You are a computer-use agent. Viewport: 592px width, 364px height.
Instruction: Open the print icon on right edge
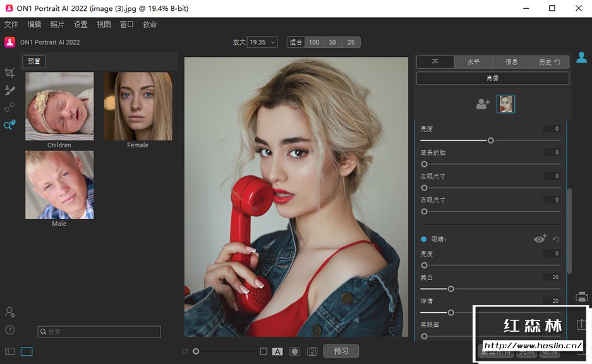581,296
